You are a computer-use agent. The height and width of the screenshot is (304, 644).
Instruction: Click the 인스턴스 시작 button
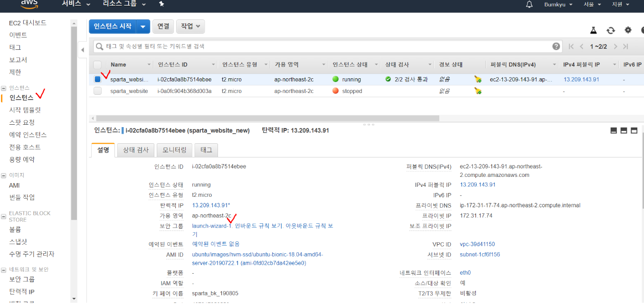click(113, 27)
